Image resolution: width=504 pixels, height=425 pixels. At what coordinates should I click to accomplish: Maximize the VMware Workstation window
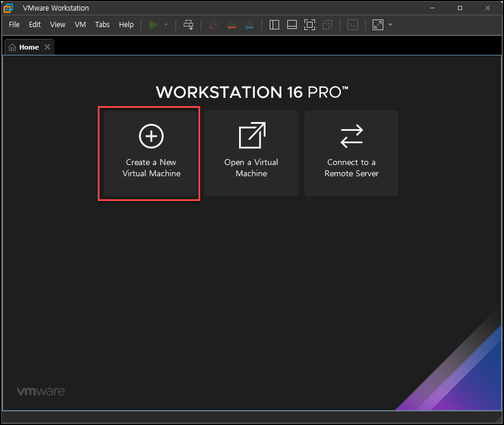pos(460,8)
